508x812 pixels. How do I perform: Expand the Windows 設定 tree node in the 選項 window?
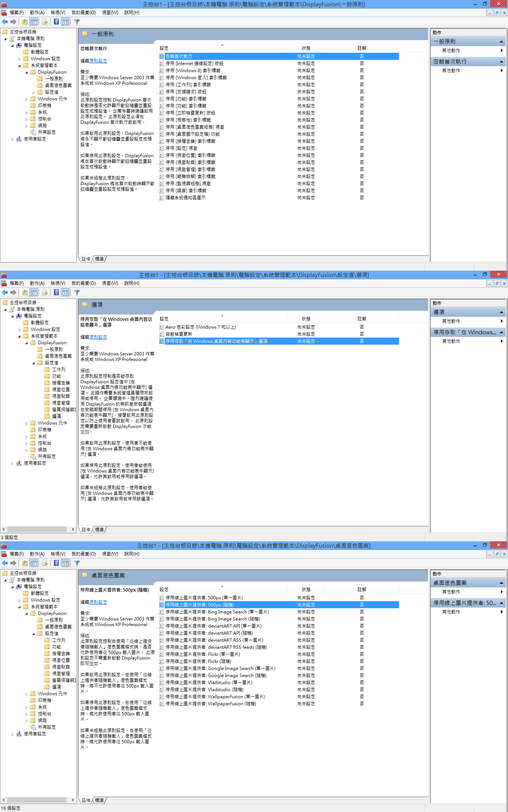point(19,330)
